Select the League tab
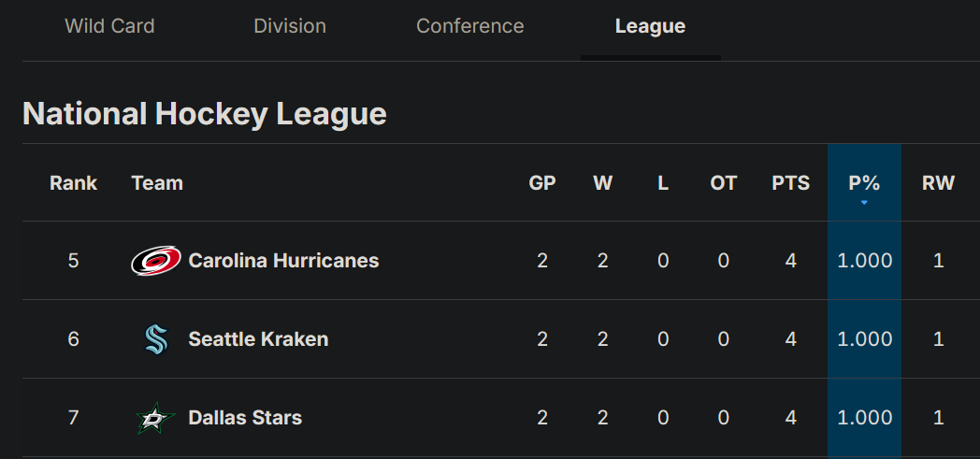This screenshot has height=459, width=980. tap(651, 26)
